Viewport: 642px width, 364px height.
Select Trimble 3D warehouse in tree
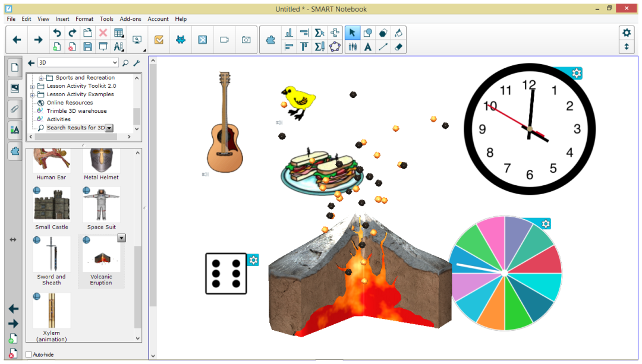pos(77,111)
